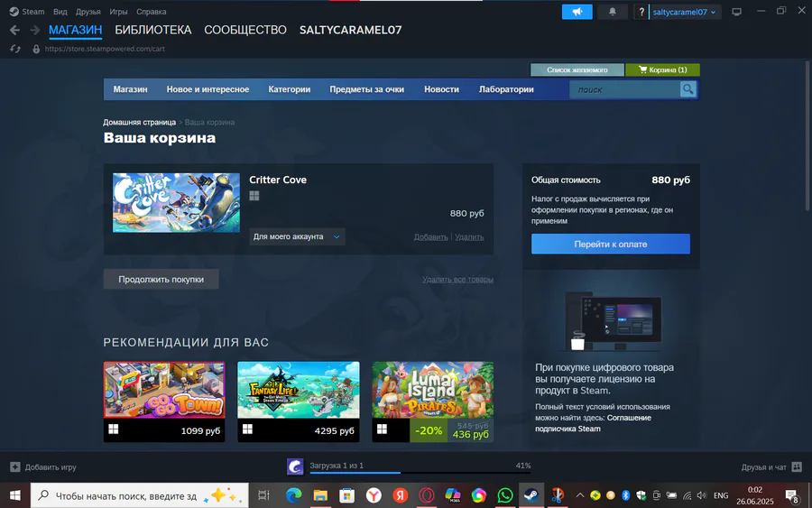Screen dimensions: 812x508
Task: Click Лаборатории in store navigation
Action: [x=506, y=89]
